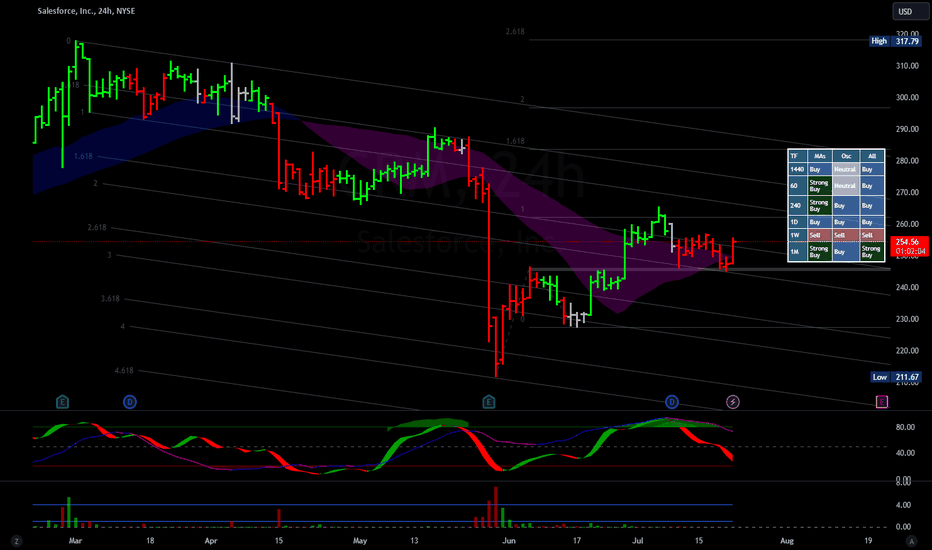Click the Jun label on the time axis

tap(508, 540)
